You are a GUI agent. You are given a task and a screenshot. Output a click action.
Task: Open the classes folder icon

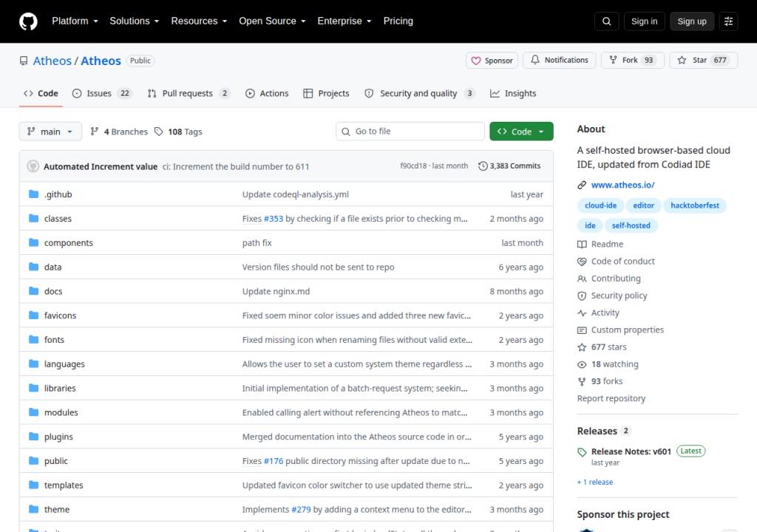pyautogui.click(x=33, y=218)
